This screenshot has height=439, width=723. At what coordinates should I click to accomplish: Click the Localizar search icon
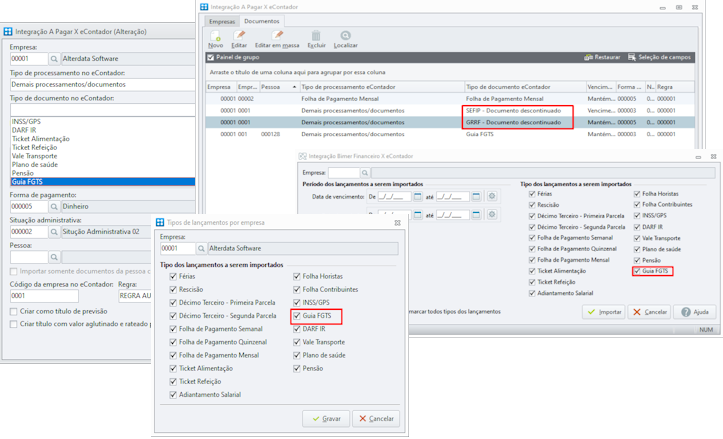click(x=345, y=36)
